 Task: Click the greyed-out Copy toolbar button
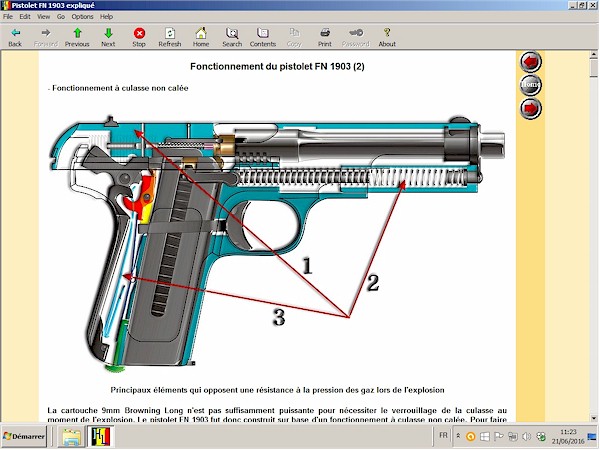pos(294,37)
